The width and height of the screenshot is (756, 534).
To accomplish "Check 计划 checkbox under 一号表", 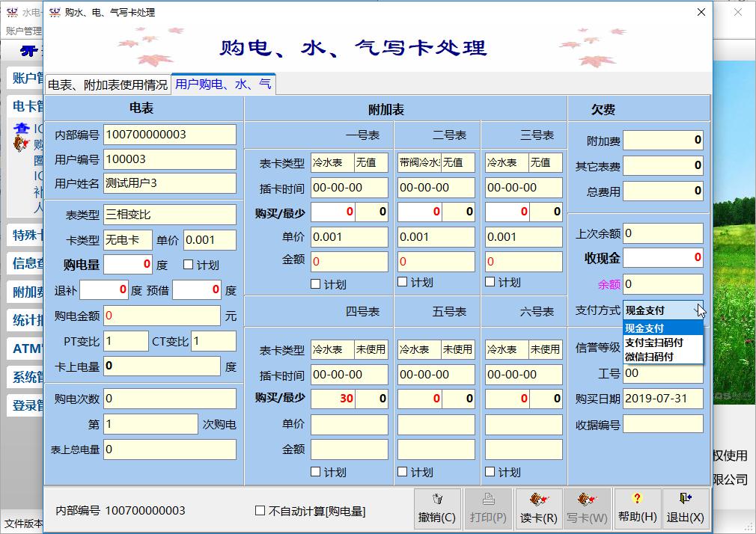I will point(315,284).
